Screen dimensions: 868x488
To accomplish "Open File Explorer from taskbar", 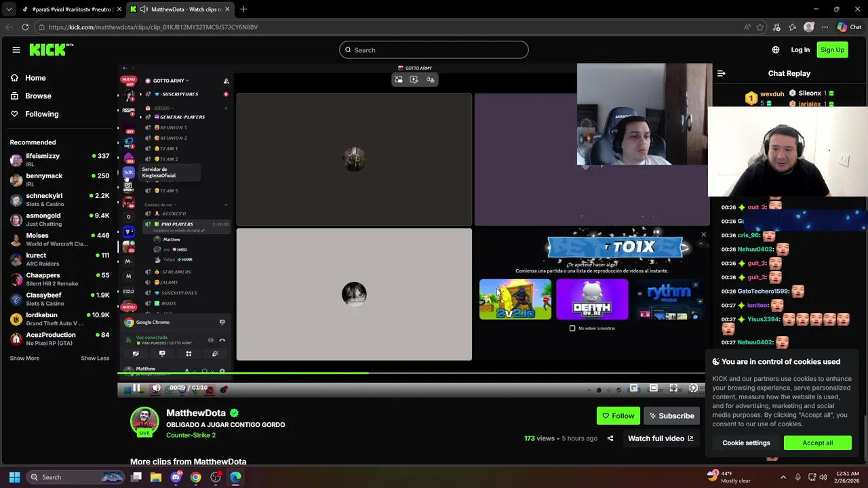I will coord(156,477).
